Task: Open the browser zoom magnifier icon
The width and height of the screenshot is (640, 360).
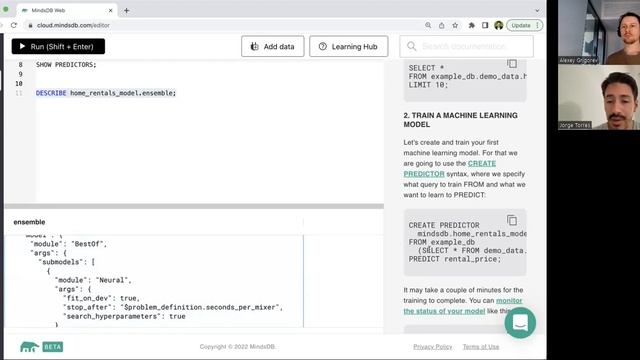Action: click(x=428, y=25)
